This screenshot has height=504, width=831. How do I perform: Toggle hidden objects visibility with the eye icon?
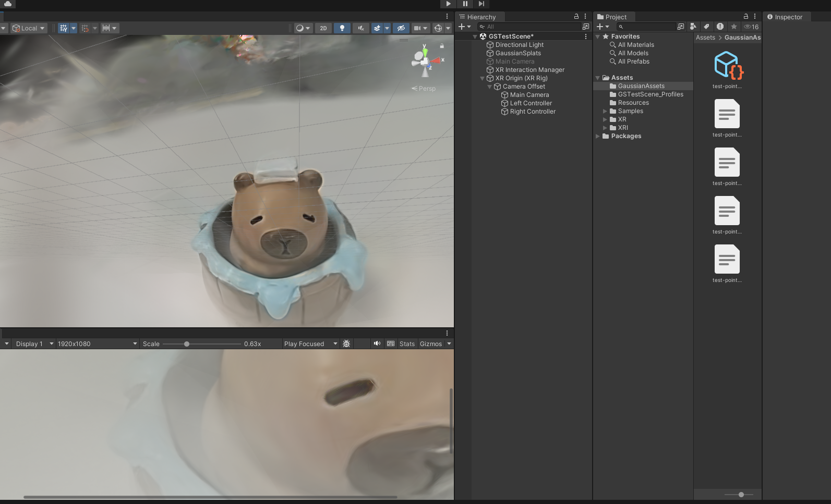coord(401,28)
